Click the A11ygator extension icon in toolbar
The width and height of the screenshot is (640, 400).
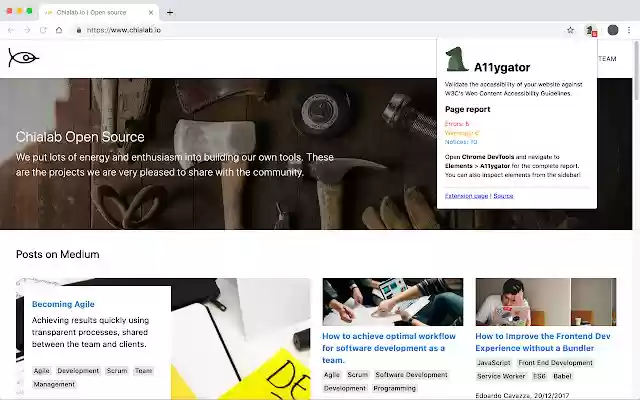tap(590, 30)
